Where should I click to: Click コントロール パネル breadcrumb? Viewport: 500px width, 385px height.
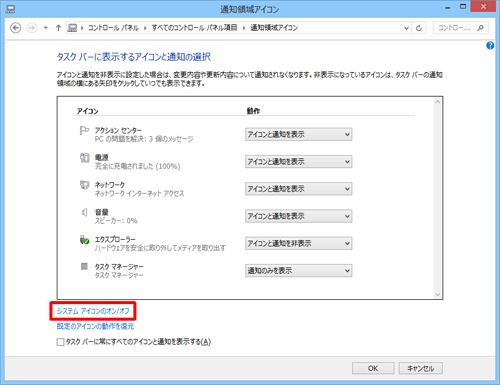[113, 28]
